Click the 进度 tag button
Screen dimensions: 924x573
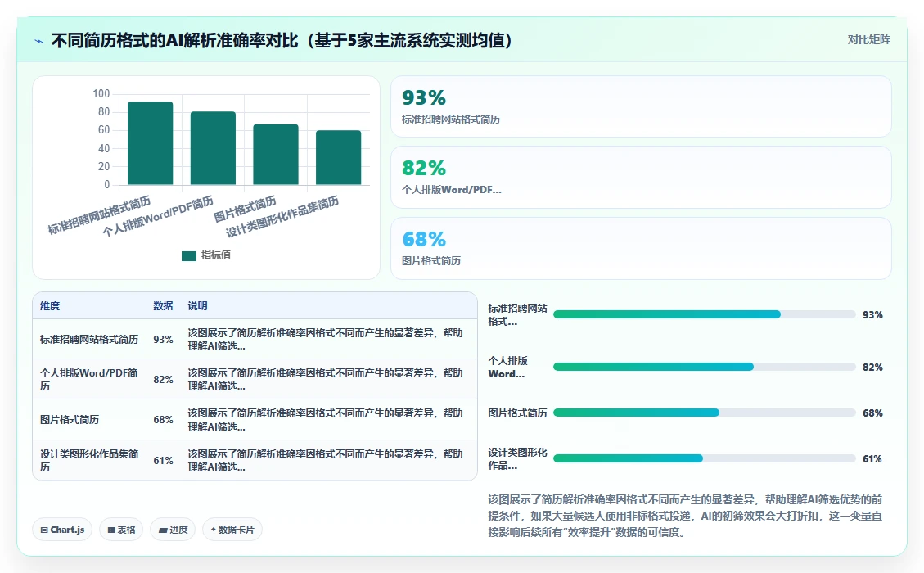173,530
